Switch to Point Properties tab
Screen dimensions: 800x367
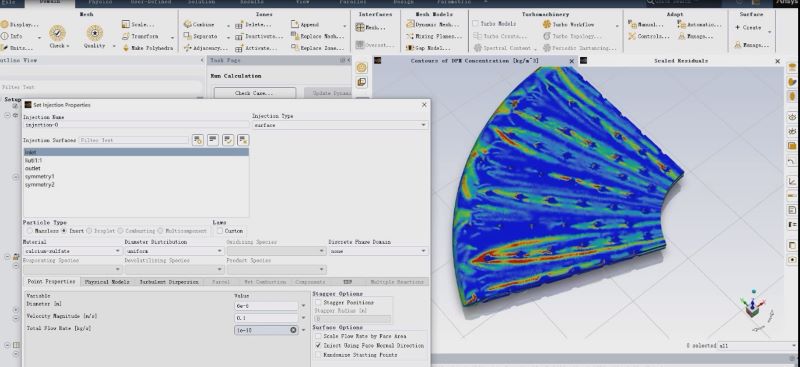[52, 282]
